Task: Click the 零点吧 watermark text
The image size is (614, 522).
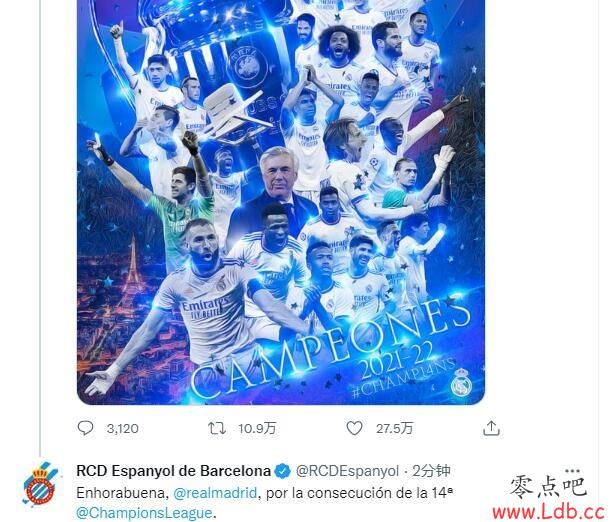Action: [x=548, y=487]
